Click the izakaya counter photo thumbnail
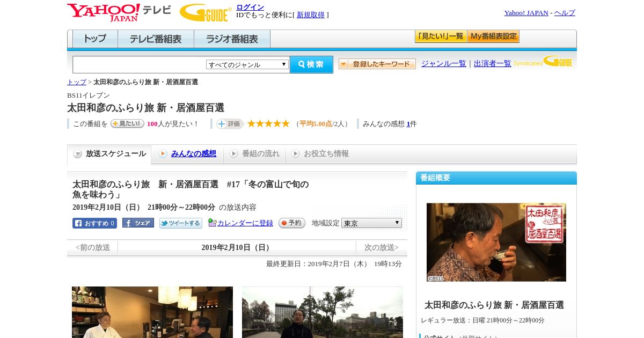Image resolution: width=644 pixels, height=338 pixels. click(152, 312)
